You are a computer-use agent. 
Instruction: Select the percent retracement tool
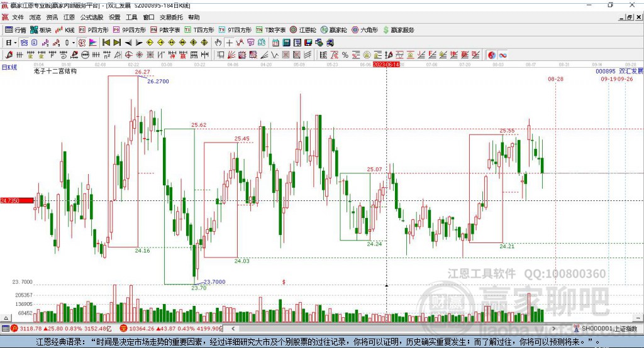coord(345,55)
